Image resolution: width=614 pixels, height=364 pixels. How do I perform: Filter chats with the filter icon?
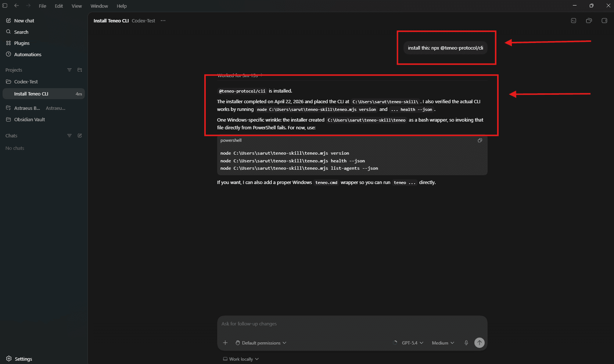pyautogui.click(x=69, y=136)
